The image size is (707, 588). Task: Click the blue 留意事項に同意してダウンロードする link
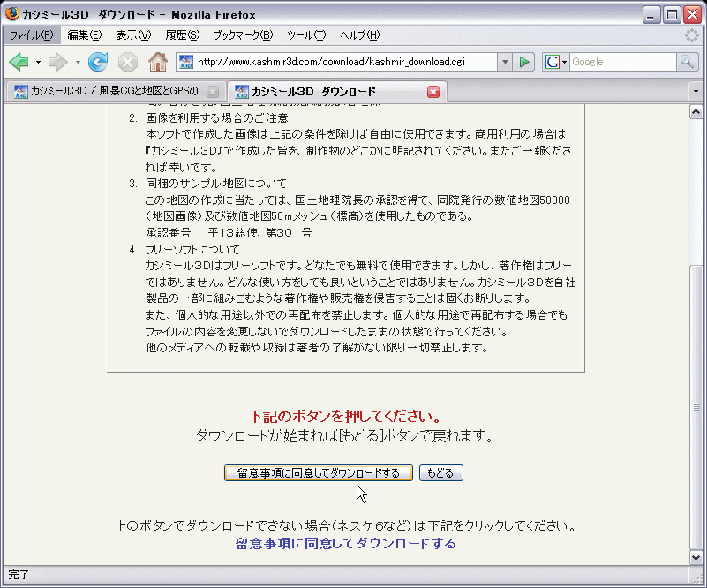(345, 543)
